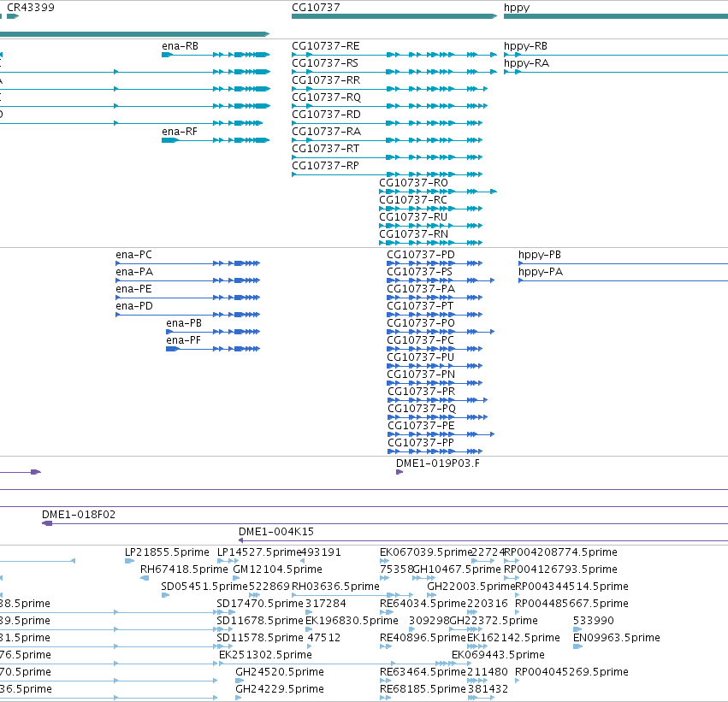
Task: Click the hppy-PB protein label
Action: [x=540, y=255]
